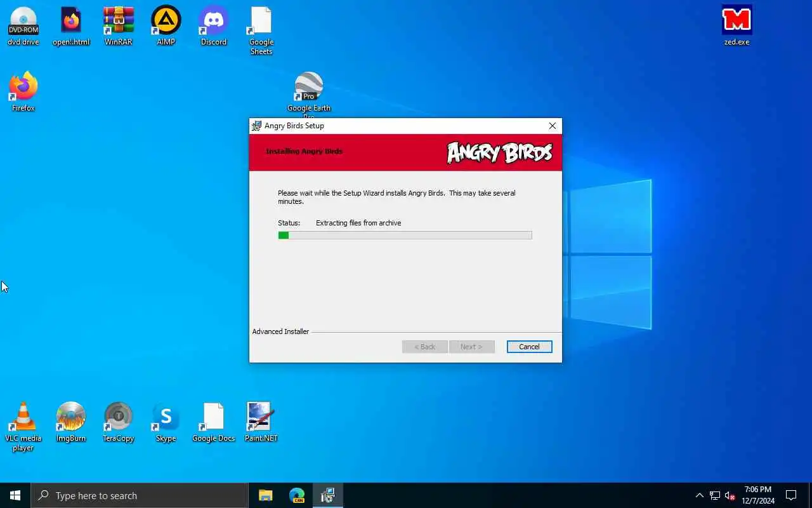Viewport: 812px width, 508px height.
Task: Show hidden system tray icons
Action: (699, 495)
